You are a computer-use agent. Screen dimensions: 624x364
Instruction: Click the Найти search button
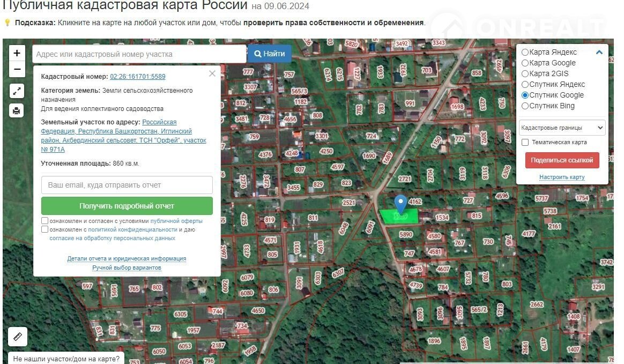(270, 54)
